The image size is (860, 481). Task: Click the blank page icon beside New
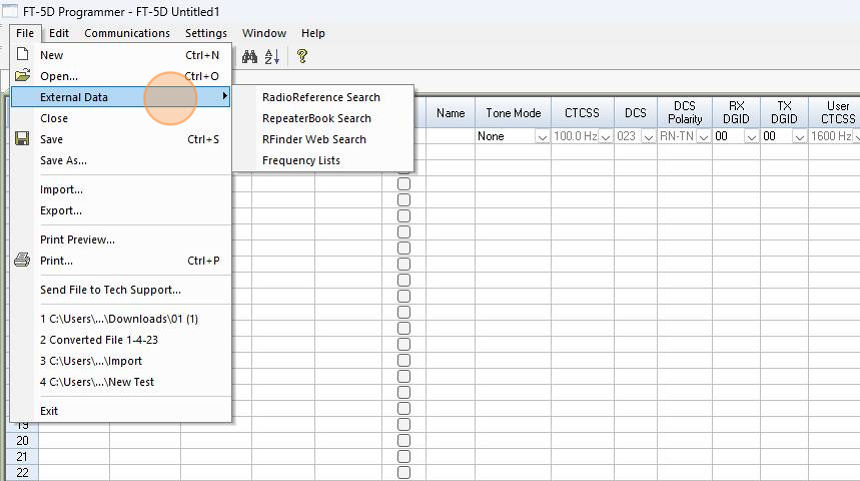pyautogui.click(x=22, y=54)
